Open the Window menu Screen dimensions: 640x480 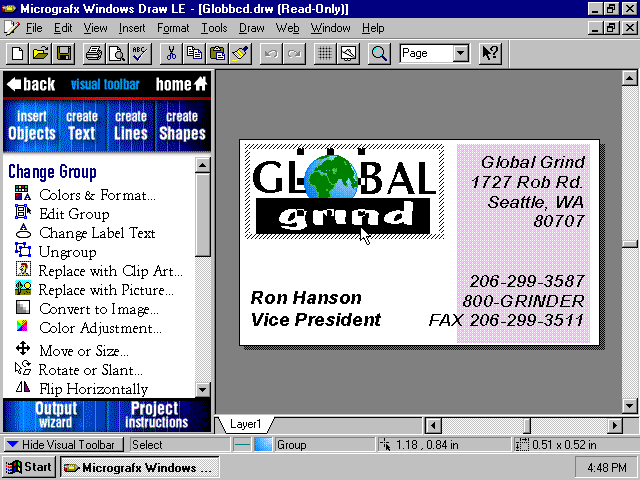pyautogui.click(x=330, y=28)
